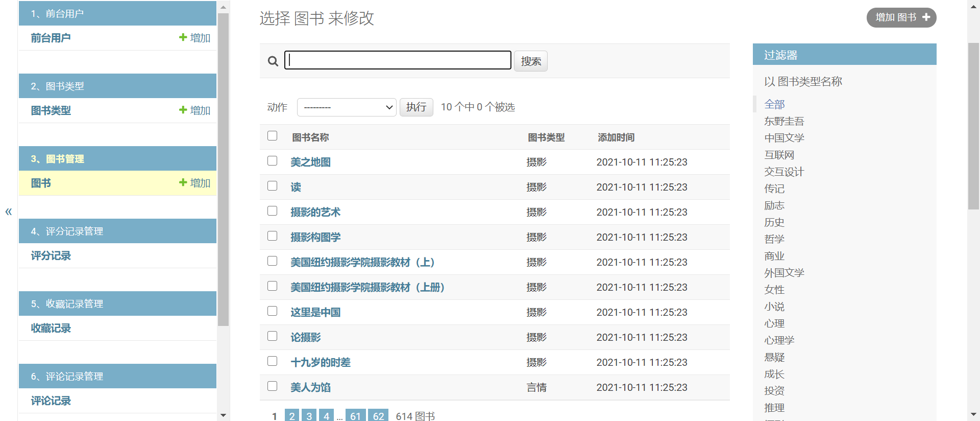Click plus icon to add 前台用户

(183, 37)
